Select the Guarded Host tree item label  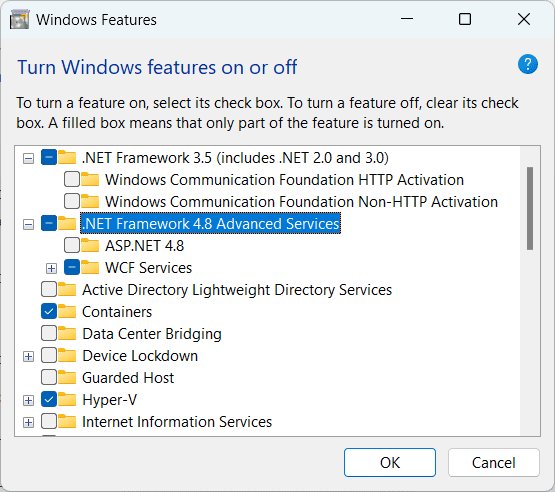click(x=128, y=378)
